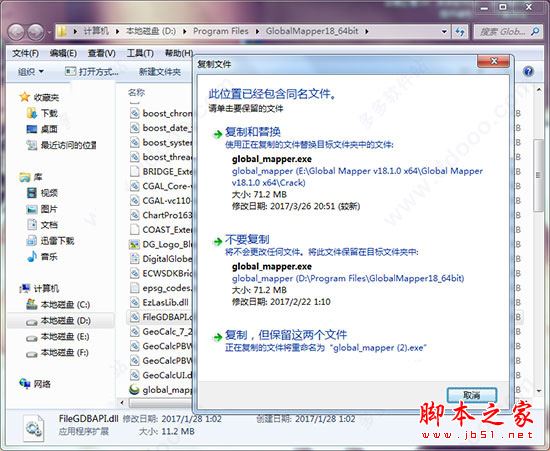Open the 文件(F) menu
This screenshot has height=451, width=550.
point(25,53)
